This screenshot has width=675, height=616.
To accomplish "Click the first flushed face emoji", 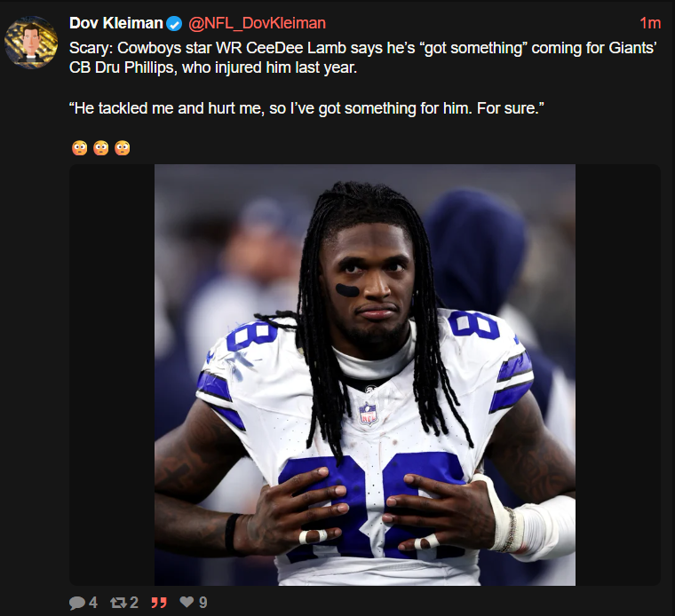I will [x=80, y=147].
